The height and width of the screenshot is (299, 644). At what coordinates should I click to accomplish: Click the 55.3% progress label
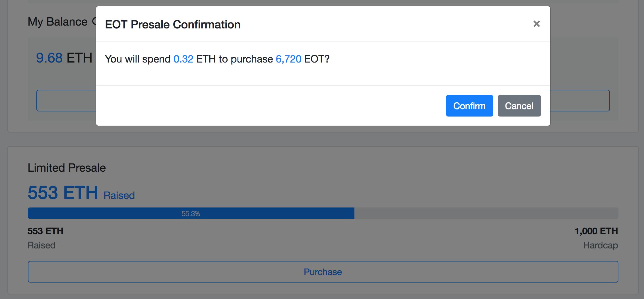(x=191, y=214)
